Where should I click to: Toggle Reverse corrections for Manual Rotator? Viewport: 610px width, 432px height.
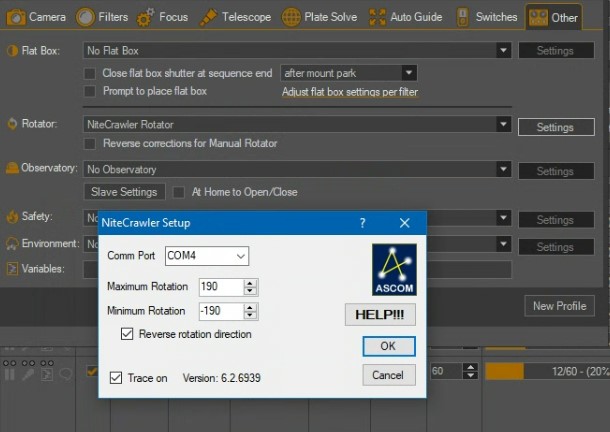click(x=90, y=144)
